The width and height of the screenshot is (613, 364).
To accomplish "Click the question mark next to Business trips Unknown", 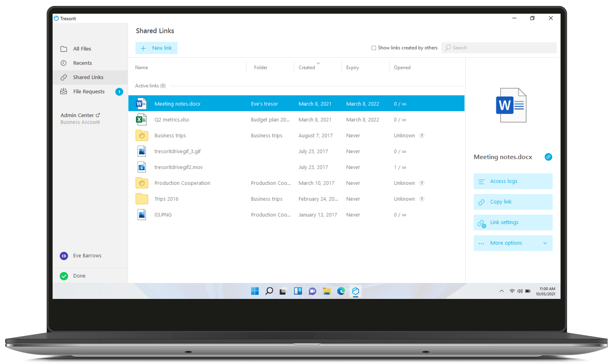I will tap(422, 136).
